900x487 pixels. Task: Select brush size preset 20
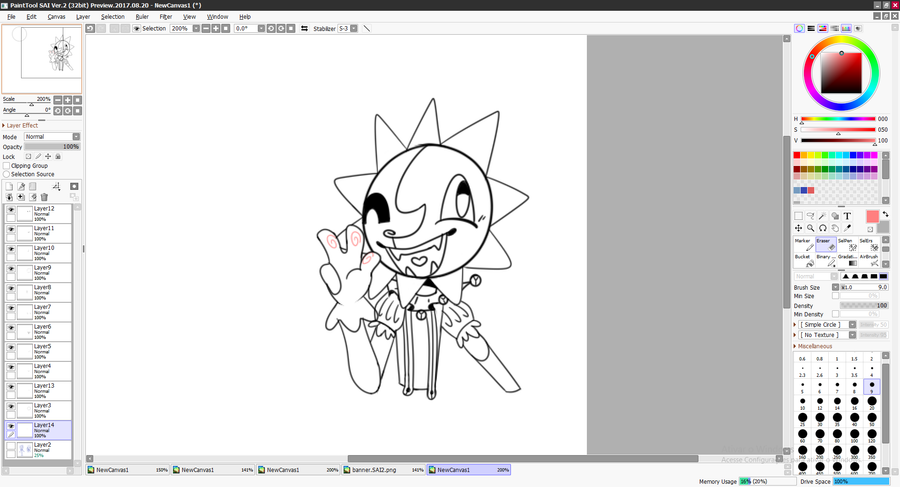click(x=872, y=403)
